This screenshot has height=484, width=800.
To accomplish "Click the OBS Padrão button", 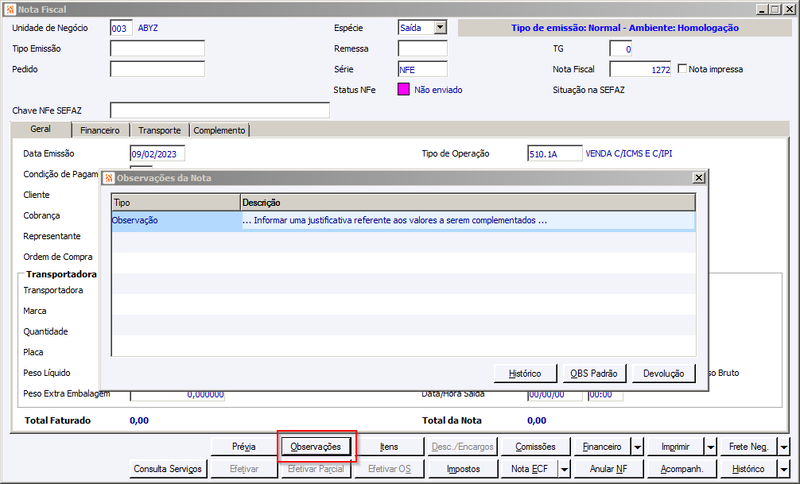I will click(594, 373).
